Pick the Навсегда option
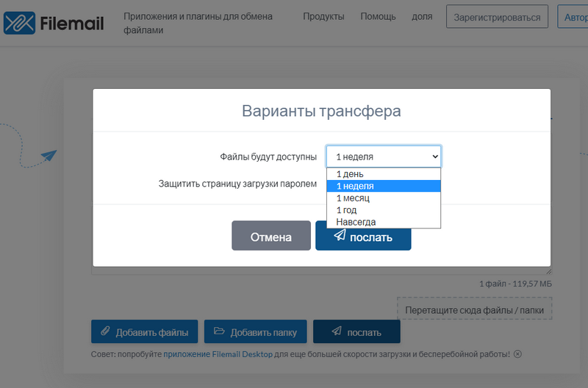 point(384,222)
